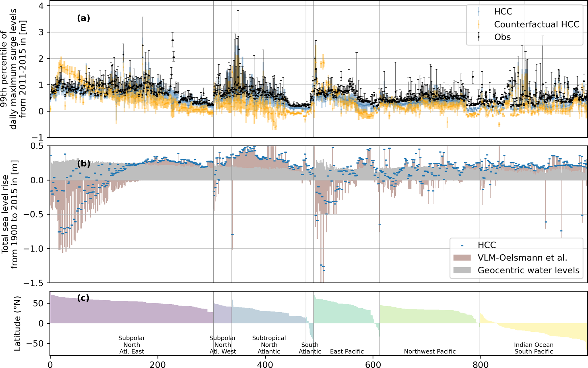588x368 pixels.
Task: Select the "Counterfactual HCC" legend text
Action: pos(537,24)
